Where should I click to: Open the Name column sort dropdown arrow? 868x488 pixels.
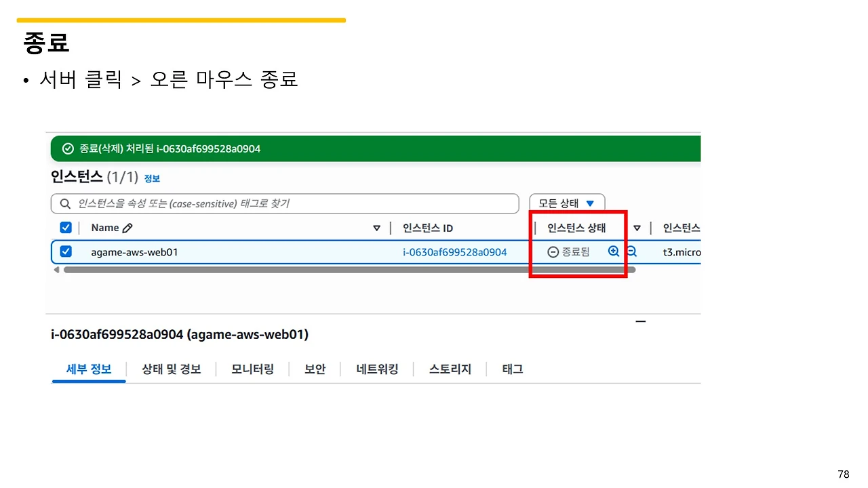click(377, 228)
